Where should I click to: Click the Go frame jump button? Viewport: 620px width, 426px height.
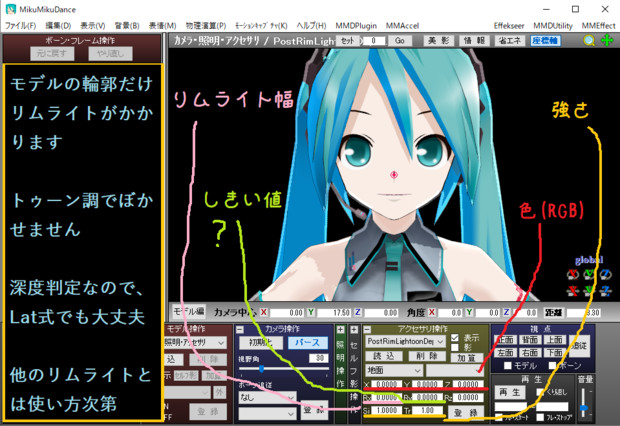pos(400,40)
